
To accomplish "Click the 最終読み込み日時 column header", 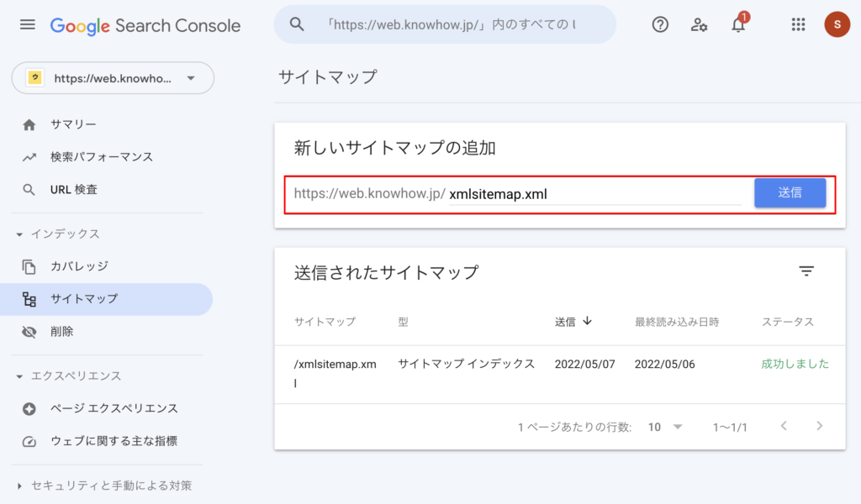I will 677,322.
